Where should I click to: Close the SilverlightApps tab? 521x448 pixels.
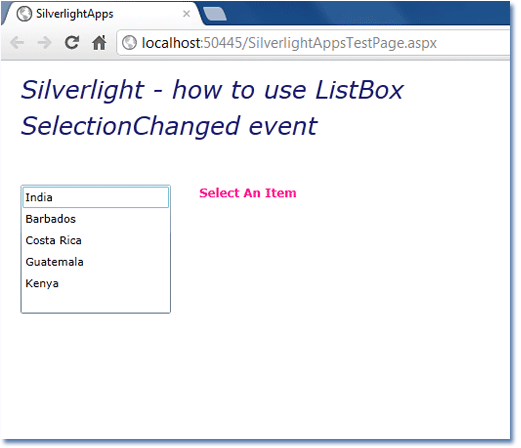click(186, 14)
